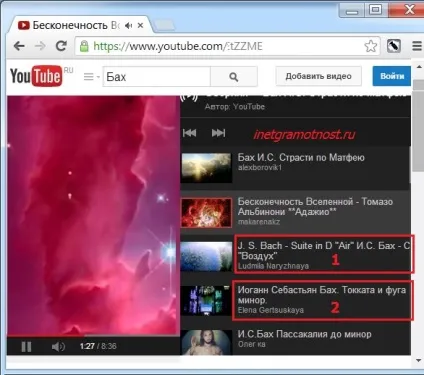This screenshot has height=375, width=424.
Task: Click the green padlock security icon
Action: click(x=84, y=46)
